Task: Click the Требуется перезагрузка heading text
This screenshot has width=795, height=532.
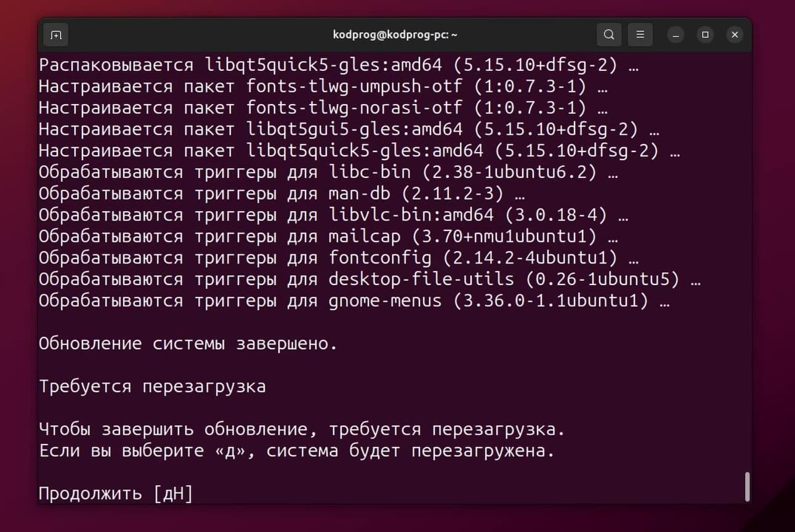Action: point(153,387)
